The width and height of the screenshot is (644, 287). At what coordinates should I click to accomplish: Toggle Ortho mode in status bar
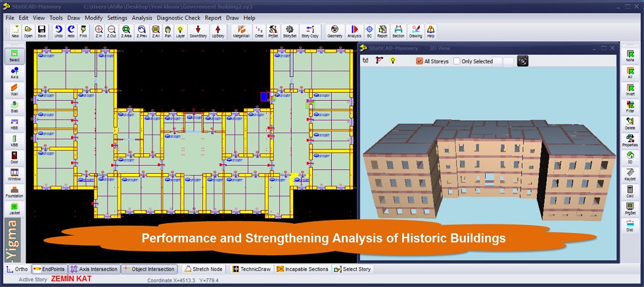point(17,269)
